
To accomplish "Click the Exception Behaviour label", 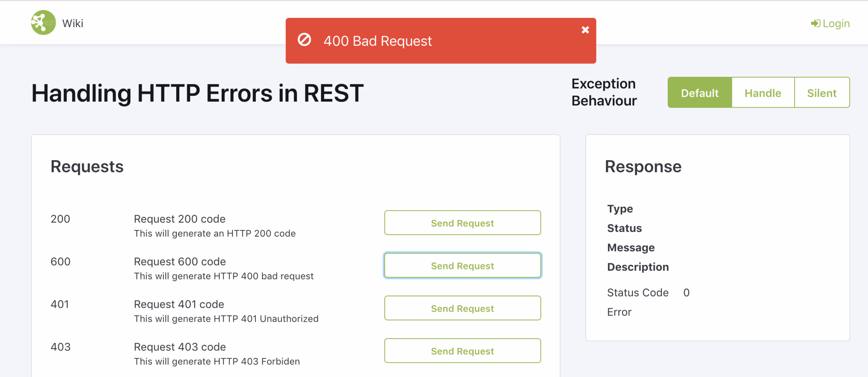I will tap(604, 92).
